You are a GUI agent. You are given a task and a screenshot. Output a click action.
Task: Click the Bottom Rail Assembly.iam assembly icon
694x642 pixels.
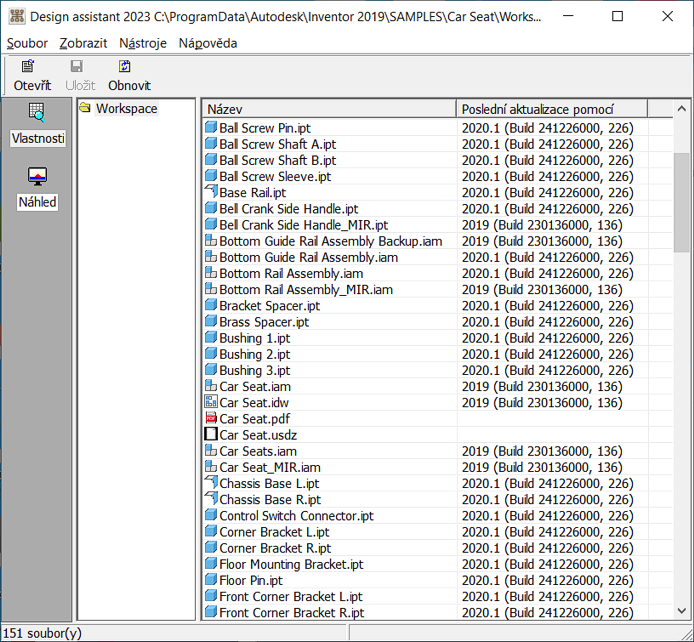click(211, 273)
